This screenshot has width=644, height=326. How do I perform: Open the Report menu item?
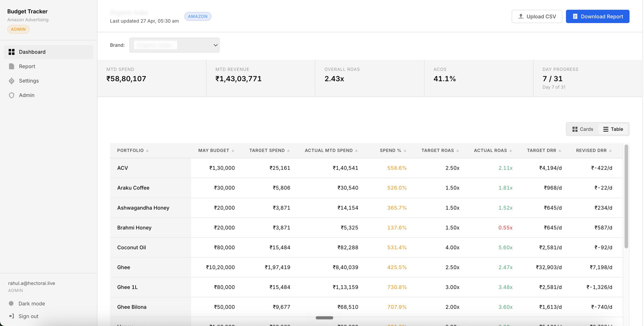pos(49,66)
